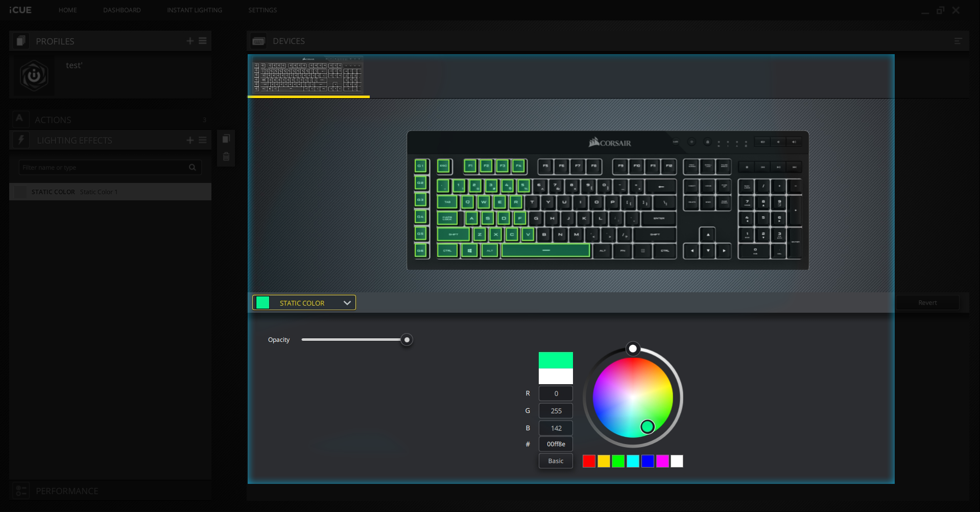This screenshot has height=512, width=980.
Task: Select the G6 macro key on keyboard
Action: click(x=420, y=250)
